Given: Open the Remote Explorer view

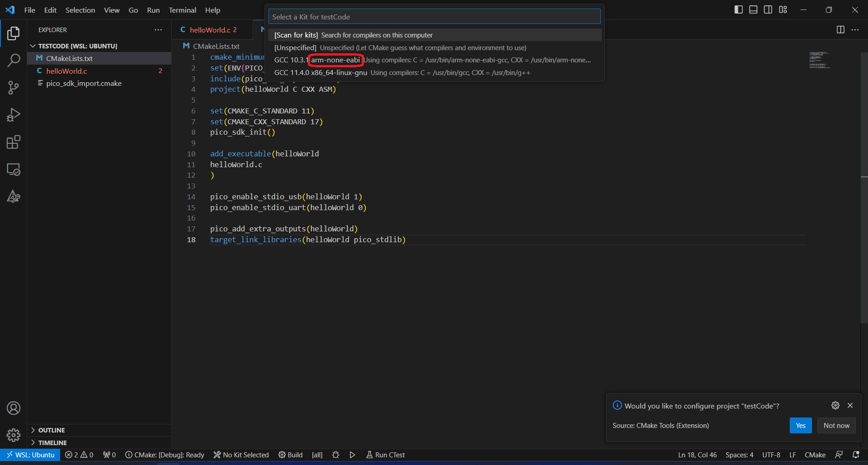Looking at the screenshot, I should click(x=14, y=169).
